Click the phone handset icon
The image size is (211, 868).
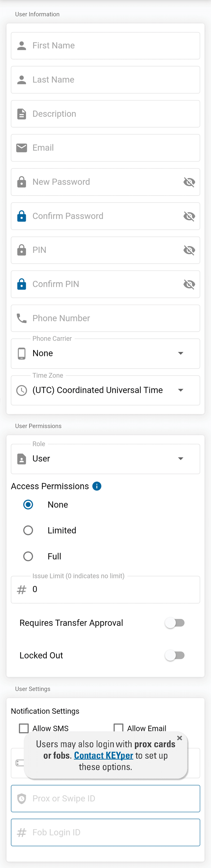[21, 318]
